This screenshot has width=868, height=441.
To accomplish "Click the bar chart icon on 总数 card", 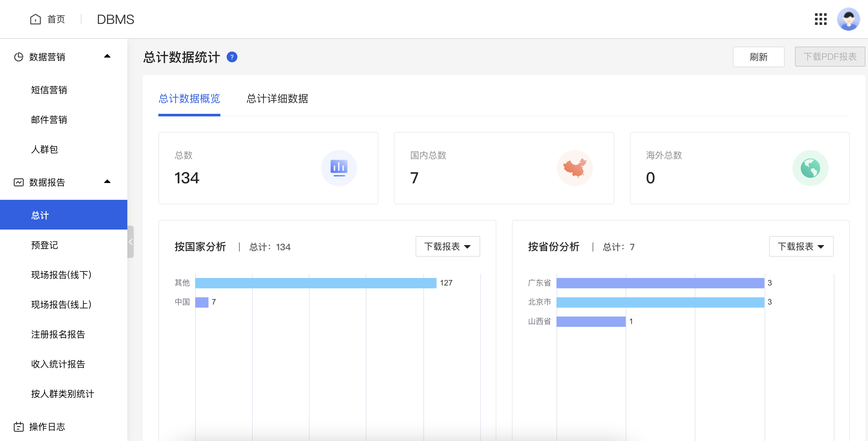I will click(339, 167).
